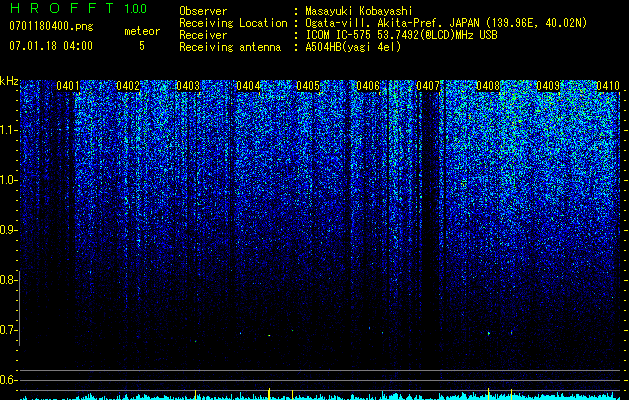Click the 0401 time marker
Viewport: 629px width, 400px height.
click(68, 86)
